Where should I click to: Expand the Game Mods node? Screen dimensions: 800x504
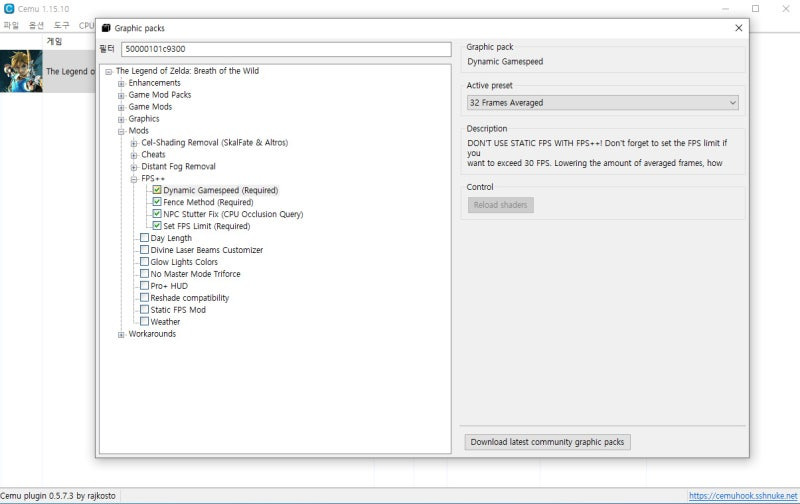121,108
